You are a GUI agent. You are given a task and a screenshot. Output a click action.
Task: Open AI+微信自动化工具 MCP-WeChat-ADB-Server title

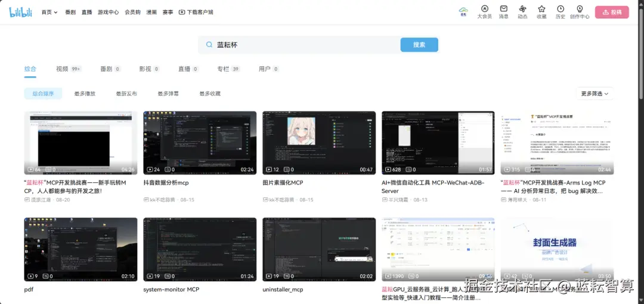pyautogui.click(x=433, y=187)
